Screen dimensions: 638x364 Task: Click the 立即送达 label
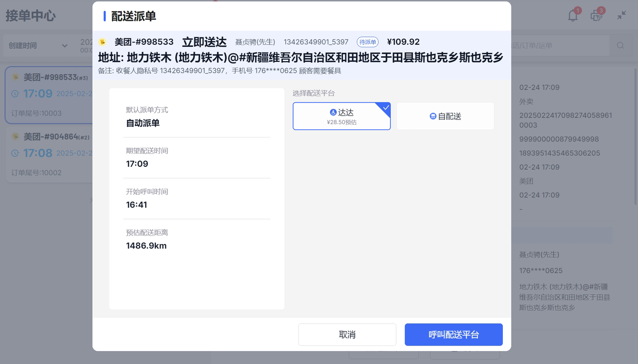coord(204,42)
